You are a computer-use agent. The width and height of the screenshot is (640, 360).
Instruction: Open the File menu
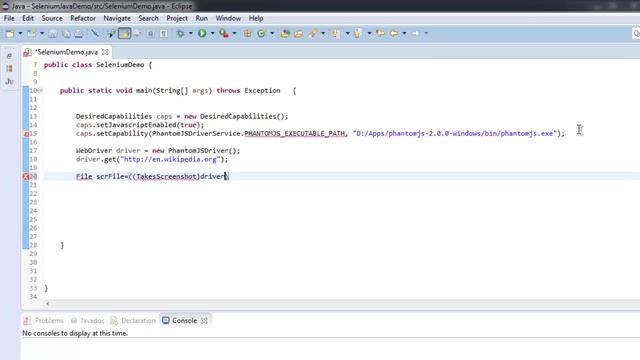tap(9, 18)
